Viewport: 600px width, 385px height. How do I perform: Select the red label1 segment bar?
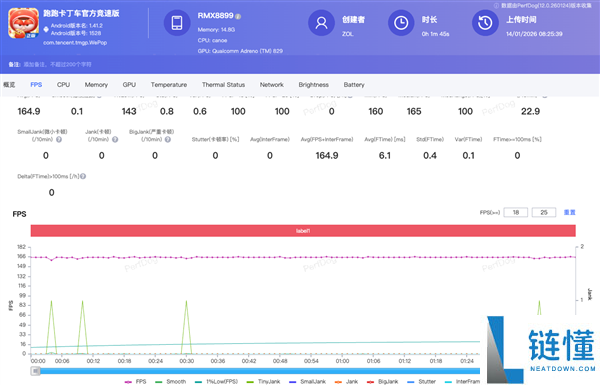[303, 231]
